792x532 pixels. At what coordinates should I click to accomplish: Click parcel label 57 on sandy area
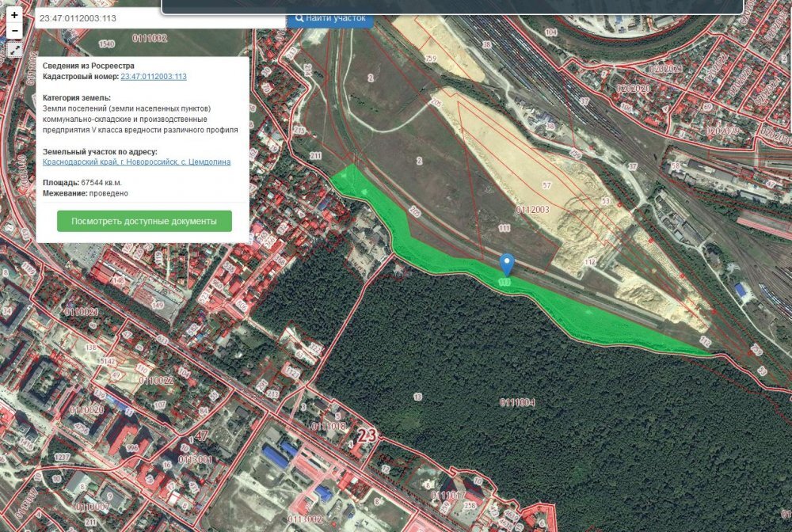(x=546, y=185)
